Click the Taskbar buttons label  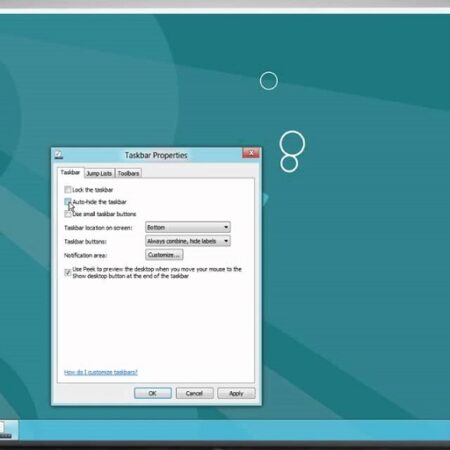point(85,241)
